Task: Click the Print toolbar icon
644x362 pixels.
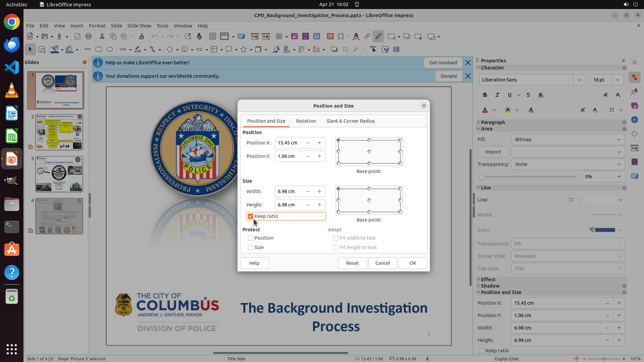Action: tap(89, 37)
